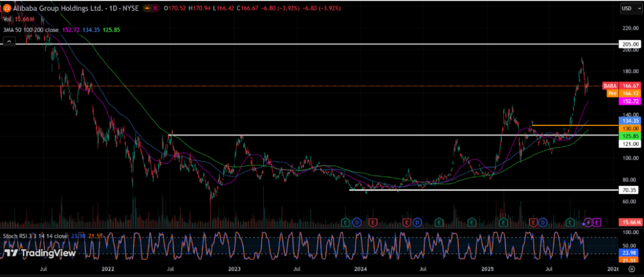Click the blue D dividend marker near 2024

pos(356,221)
